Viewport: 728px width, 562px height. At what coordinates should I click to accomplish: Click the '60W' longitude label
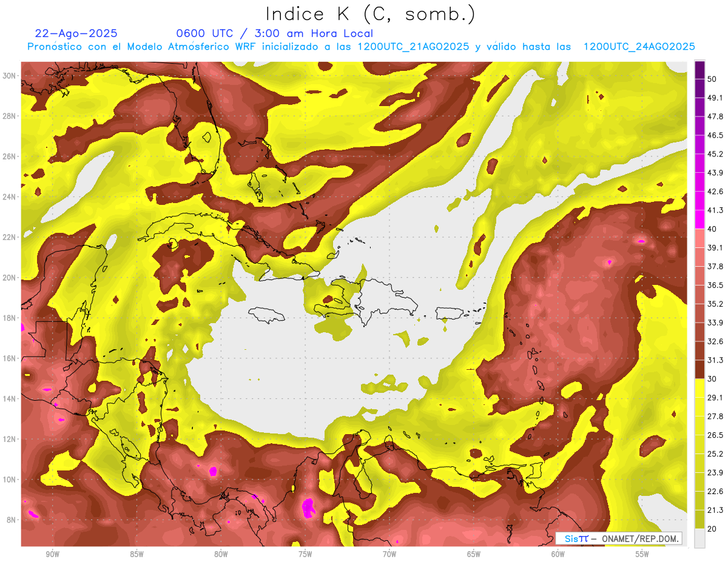tap(558, 554)
